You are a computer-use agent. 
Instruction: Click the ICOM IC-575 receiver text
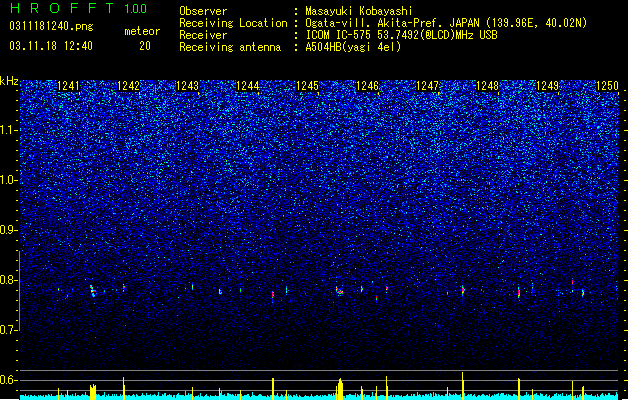tap(401, 35)
